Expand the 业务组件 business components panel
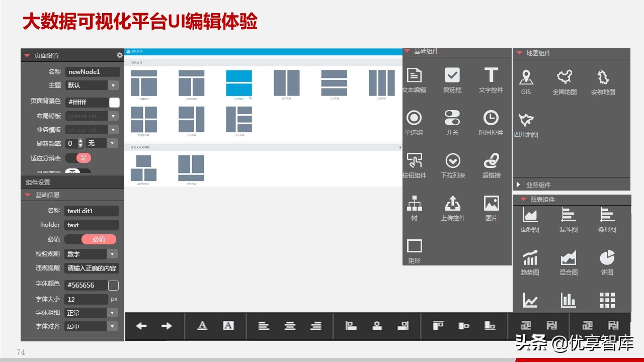This screenshot has width=644, height=362. click(519, 185)
